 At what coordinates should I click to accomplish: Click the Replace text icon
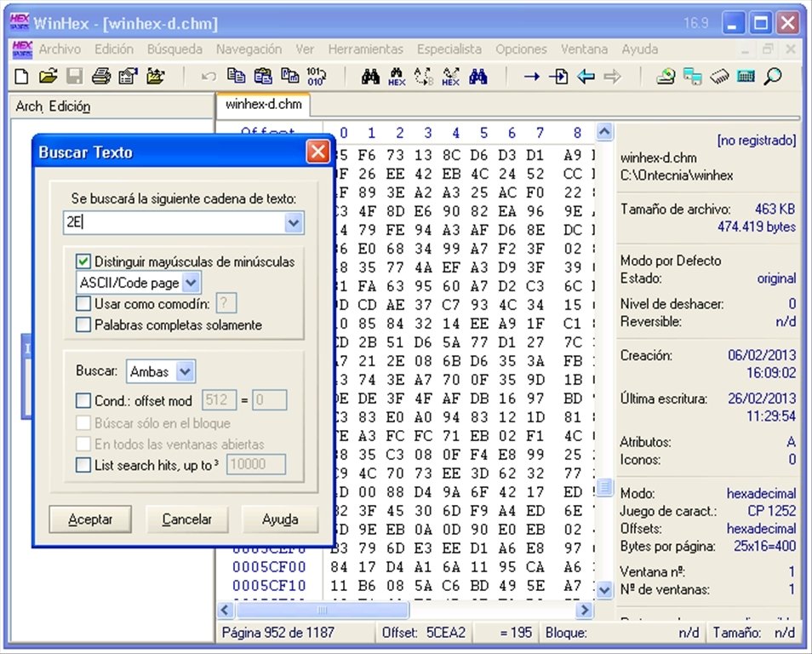click(424, 77)
